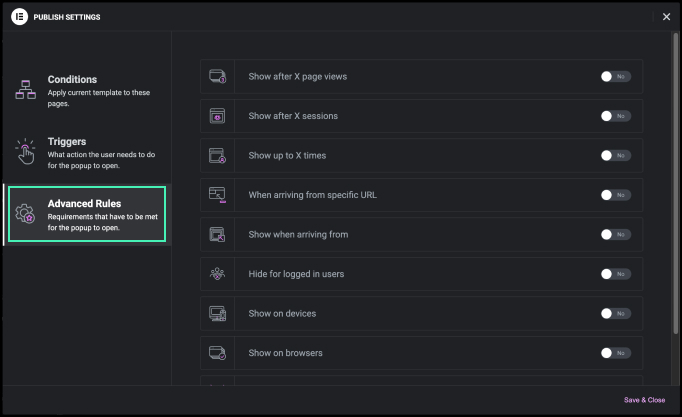Click the Elementor logo icon

coord(19,17)
